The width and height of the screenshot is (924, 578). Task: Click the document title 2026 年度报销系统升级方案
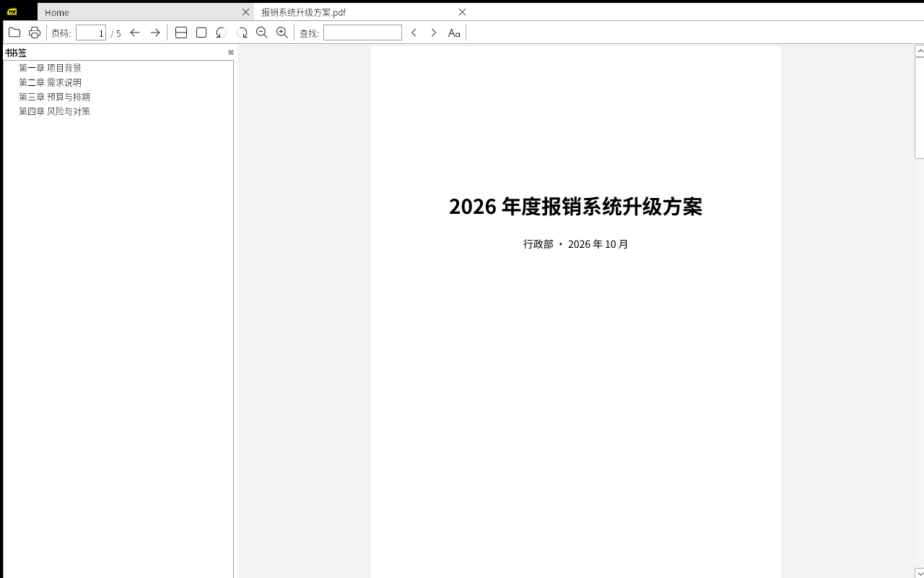pyautogui.click(x=575, y=206)
